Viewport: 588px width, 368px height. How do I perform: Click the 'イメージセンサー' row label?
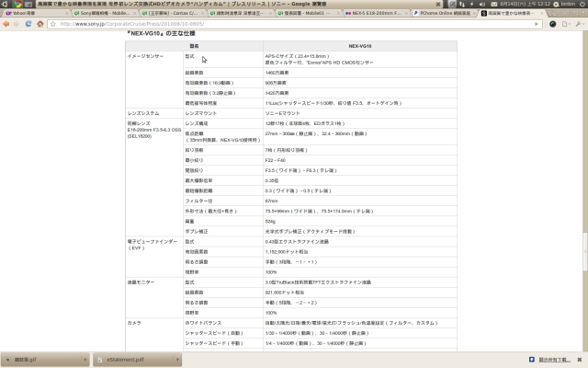pos(145,56)
